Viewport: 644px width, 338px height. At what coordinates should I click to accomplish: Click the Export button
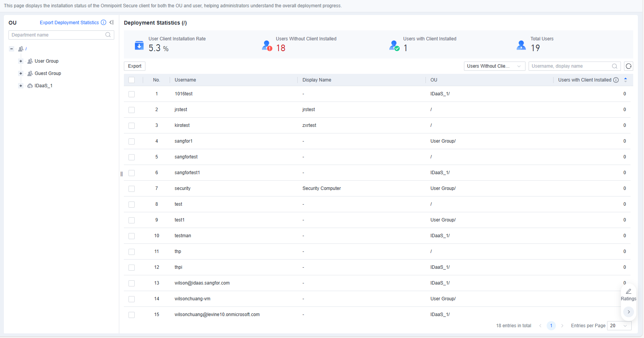pos(135,66)
